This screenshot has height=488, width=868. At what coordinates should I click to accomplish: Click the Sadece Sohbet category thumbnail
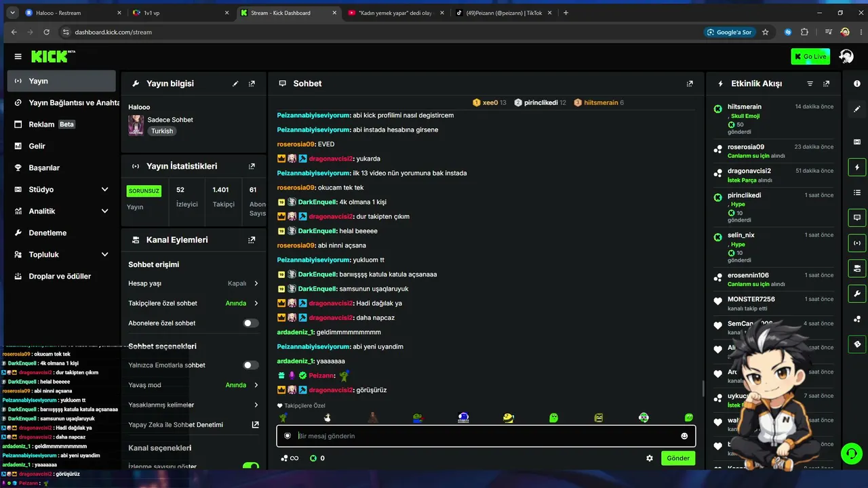[136, 125]
